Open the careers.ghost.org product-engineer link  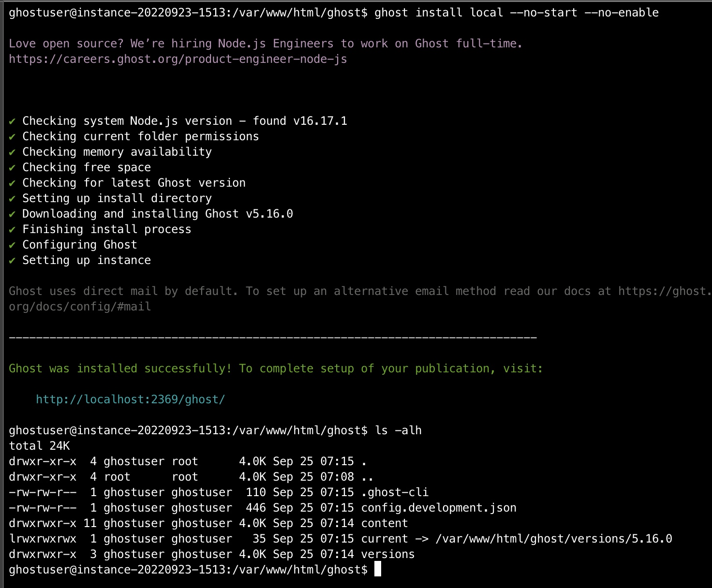click(x=178, y=59)
